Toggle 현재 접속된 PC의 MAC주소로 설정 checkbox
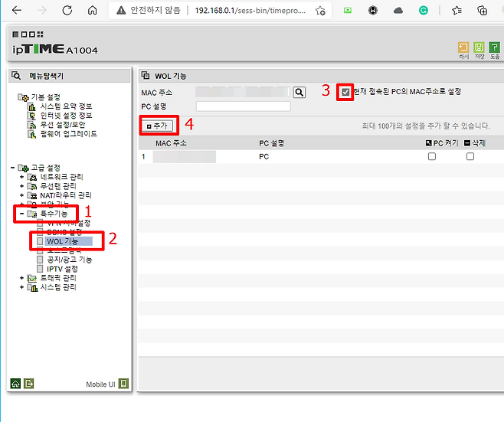 click(x=345, y=92)
